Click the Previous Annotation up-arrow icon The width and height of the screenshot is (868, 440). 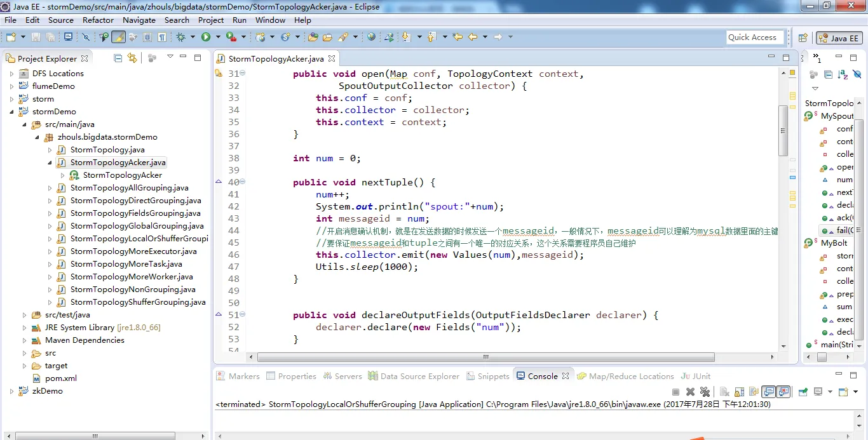pos(432,37)
